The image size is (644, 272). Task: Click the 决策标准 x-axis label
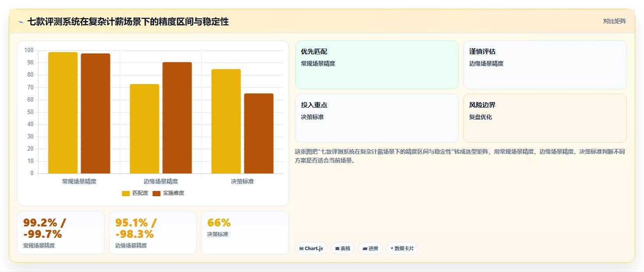(x=242, y=181)
